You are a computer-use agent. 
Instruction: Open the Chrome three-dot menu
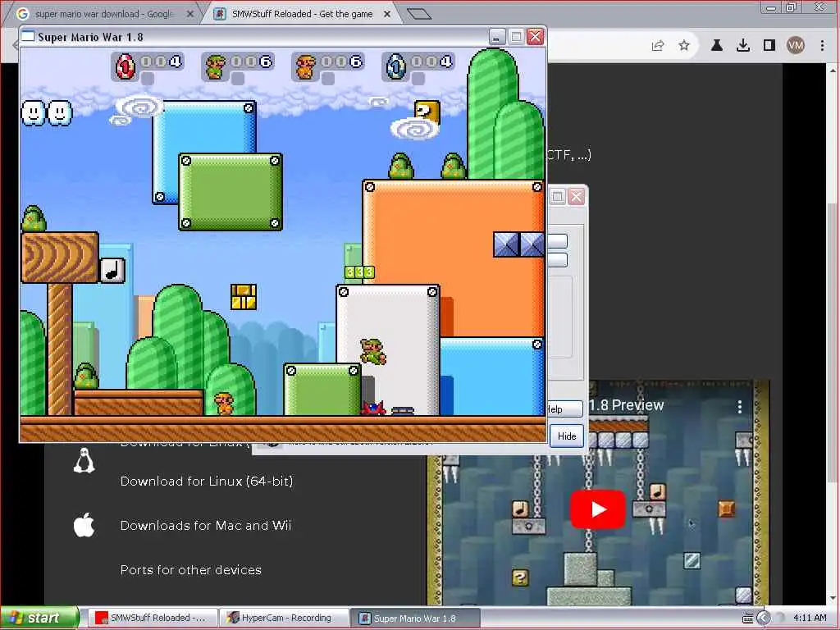click(x=822, y=46)
